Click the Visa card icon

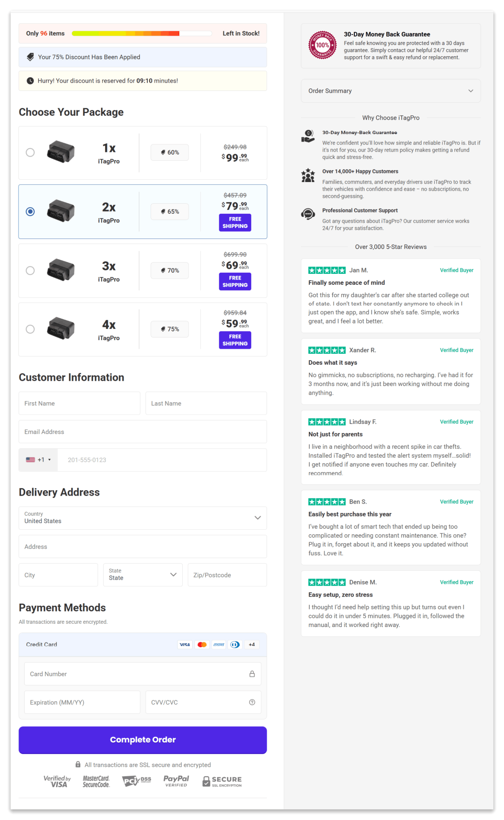(x=185, y=645)
